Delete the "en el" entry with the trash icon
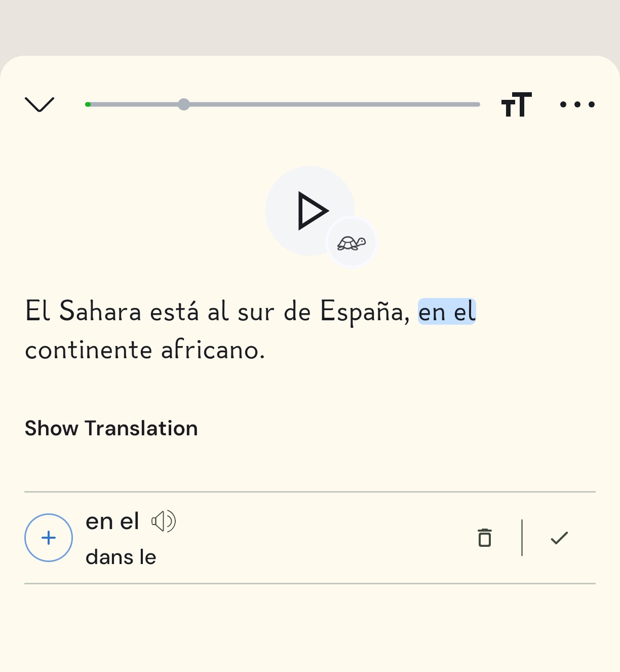620x672 pixels. tap(485, 538)
